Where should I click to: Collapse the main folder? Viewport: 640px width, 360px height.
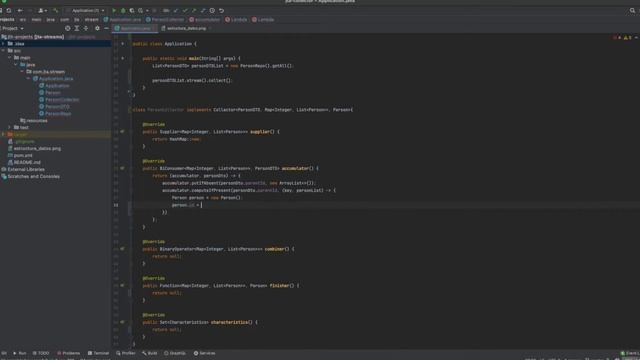tap(9, 58)
